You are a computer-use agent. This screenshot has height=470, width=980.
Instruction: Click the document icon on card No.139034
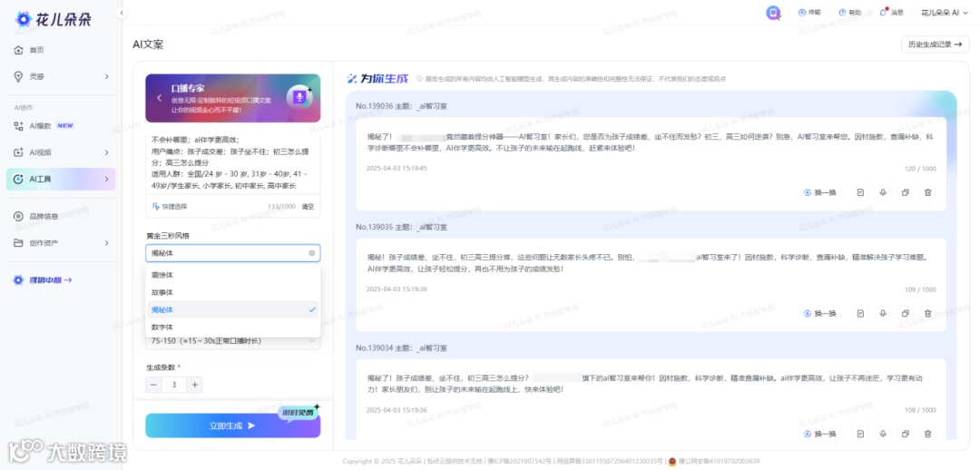(x=860, y=434)
